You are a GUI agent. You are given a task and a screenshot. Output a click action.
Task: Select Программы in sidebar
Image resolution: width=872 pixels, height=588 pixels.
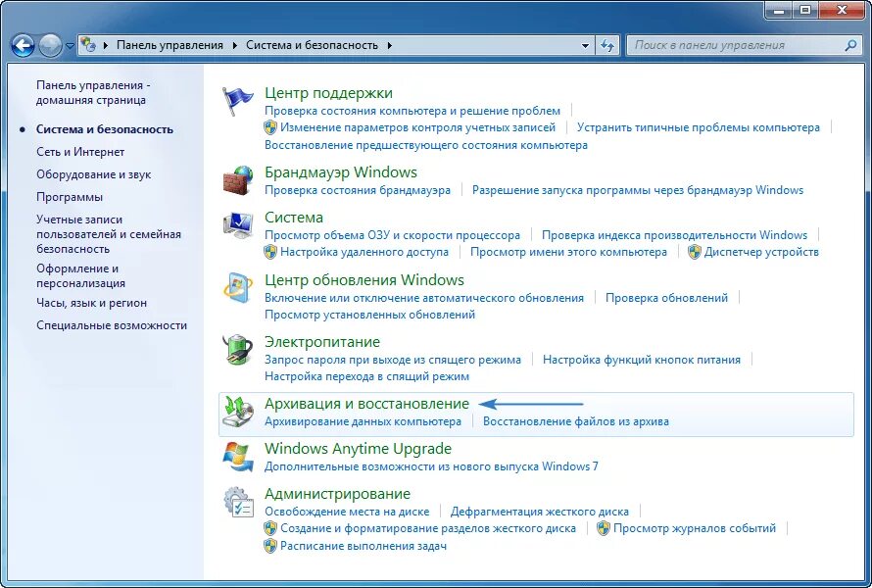(70, 197)
